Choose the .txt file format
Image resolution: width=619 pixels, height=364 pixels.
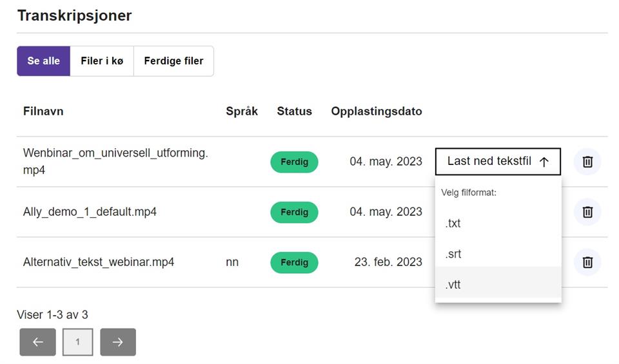click(453, 224)
